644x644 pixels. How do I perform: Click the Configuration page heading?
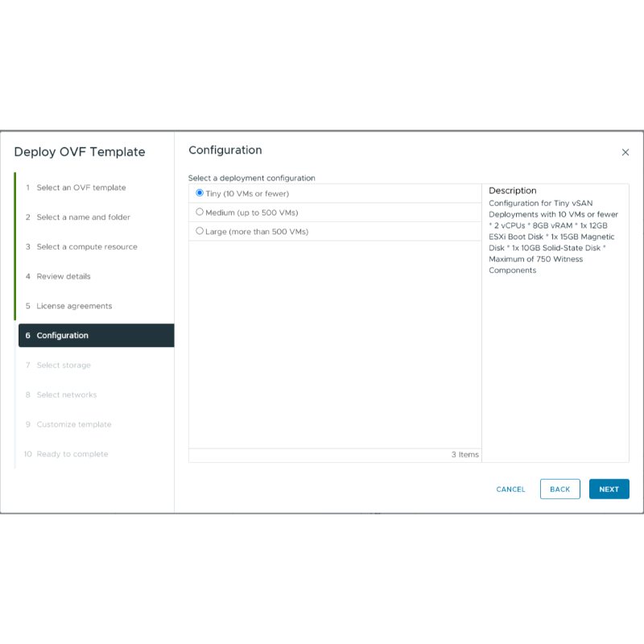(225, 151)
